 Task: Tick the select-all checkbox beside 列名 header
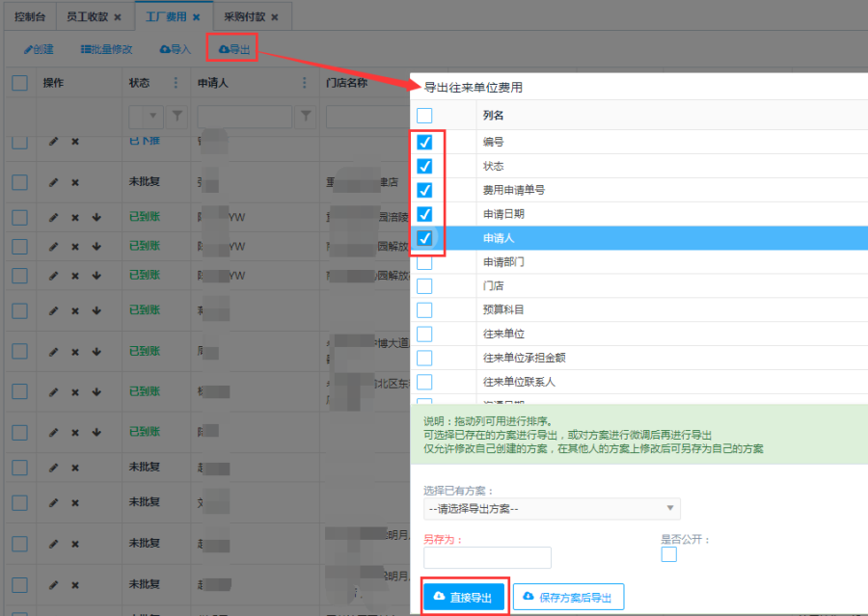click(x=424, y=116)
